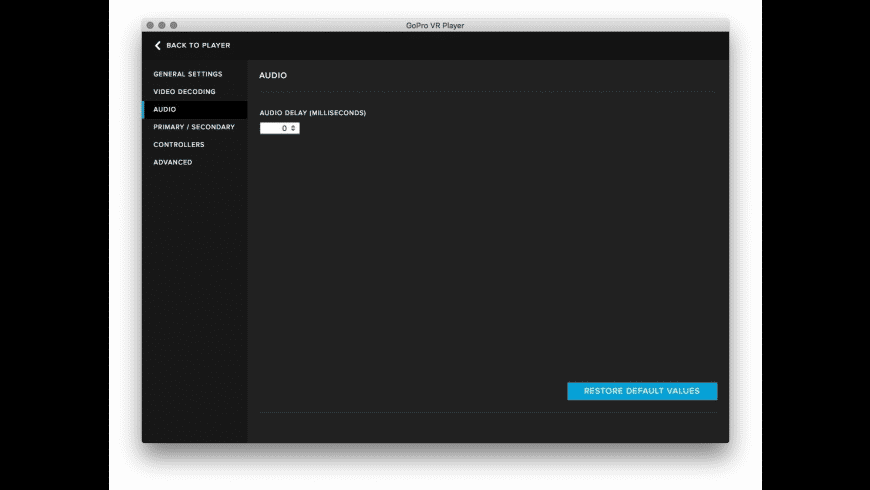
Task: Switch to Video Decoding settings
Action: click(x=184, y=92)
